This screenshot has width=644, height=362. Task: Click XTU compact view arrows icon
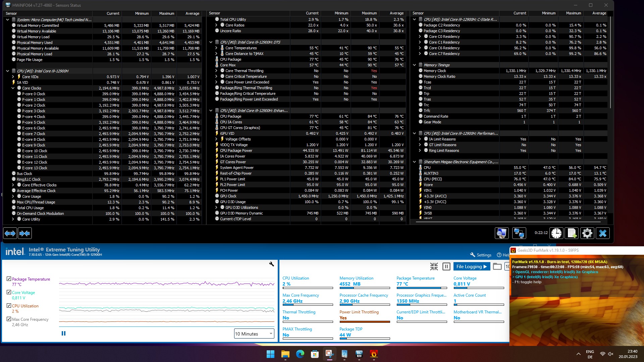point(434,266)
